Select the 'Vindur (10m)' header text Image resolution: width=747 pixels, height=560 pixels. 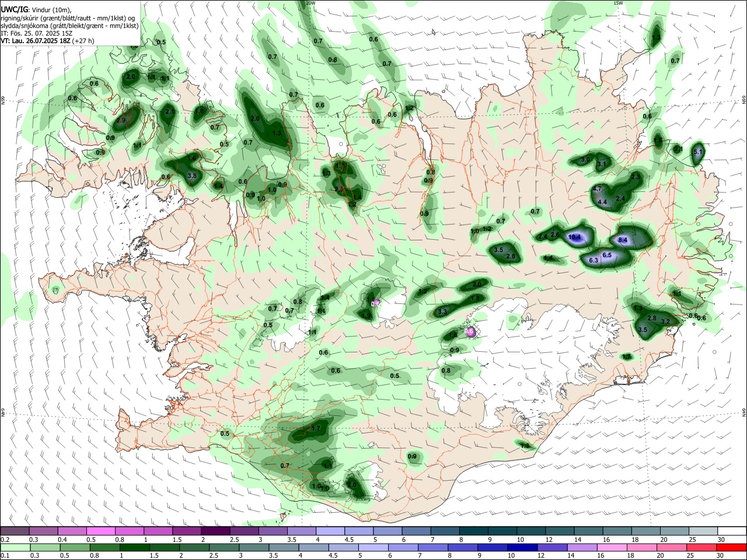coord(51,9)
